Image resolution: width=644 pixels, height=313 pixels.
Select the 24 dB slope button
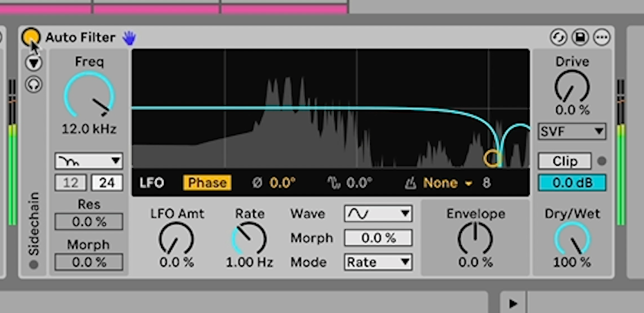click(x=107, y=183)
